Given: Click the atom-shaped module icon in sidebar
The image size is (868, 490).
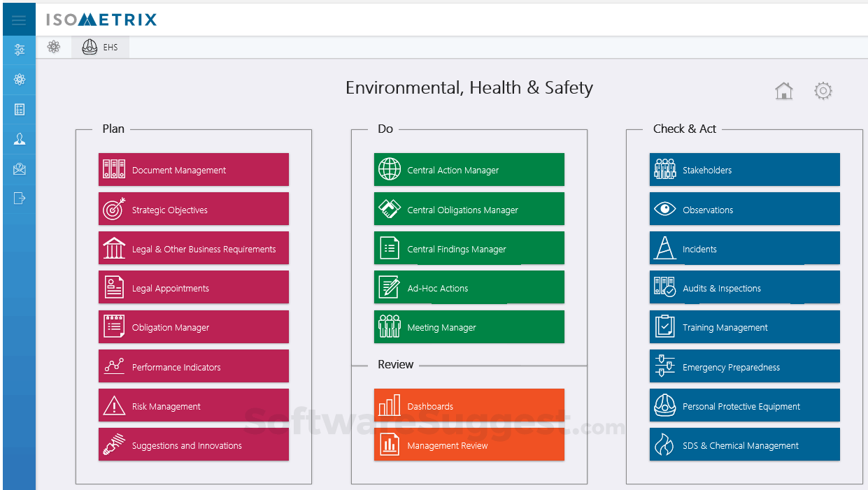Looking at the screenshot, I should 18,79.
